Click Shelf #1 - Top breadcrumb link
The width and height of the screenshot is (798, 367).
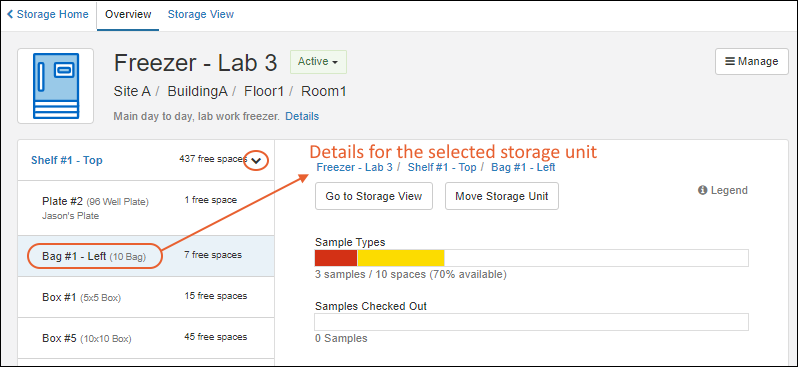442,167
